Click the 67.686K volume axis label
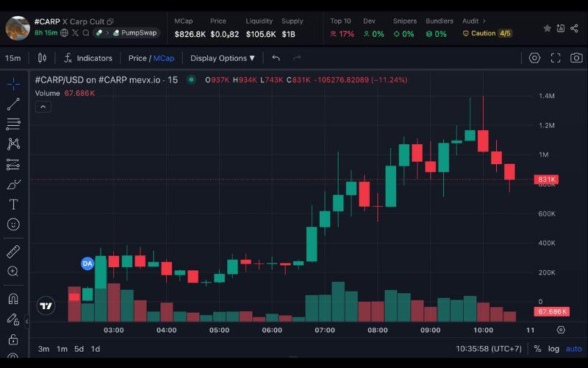588x368 pixels. tap(552, 311)
